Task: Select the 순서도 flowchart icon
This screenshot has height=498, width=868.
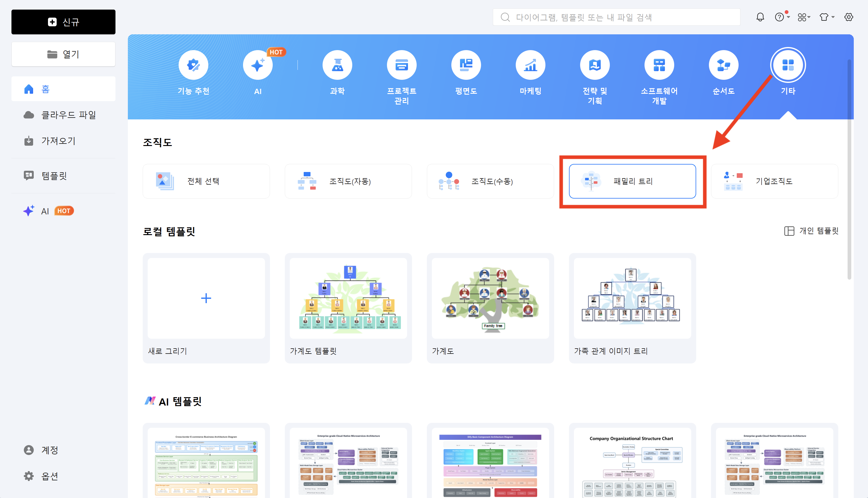Action: click(x=723, y=65)
